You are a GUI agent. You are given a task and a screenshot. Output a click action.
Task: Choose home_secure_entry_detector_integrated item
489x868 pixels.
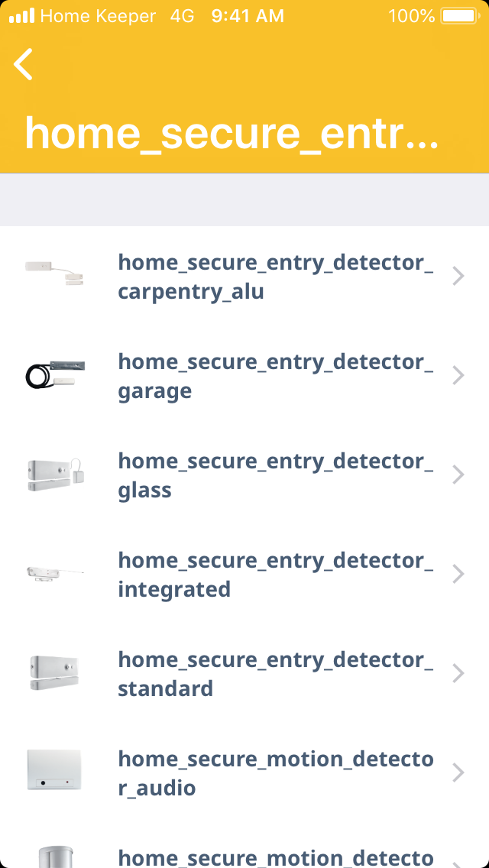275,575
